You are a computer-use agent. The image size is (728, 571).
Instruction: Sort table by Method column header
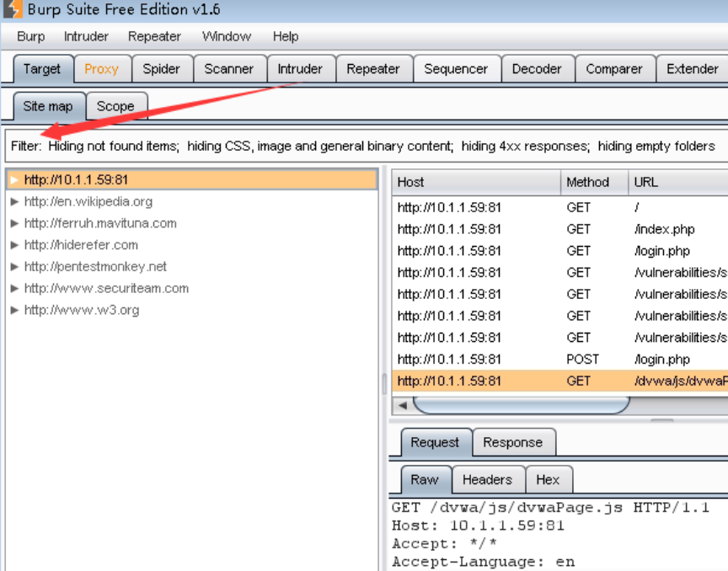[594, 182]
